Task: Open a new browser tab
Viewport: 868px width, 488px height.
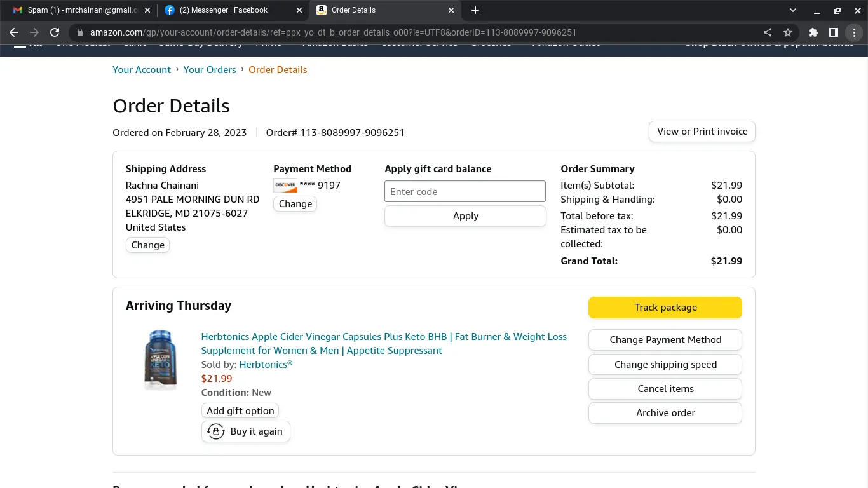Action: pos(475,10)
